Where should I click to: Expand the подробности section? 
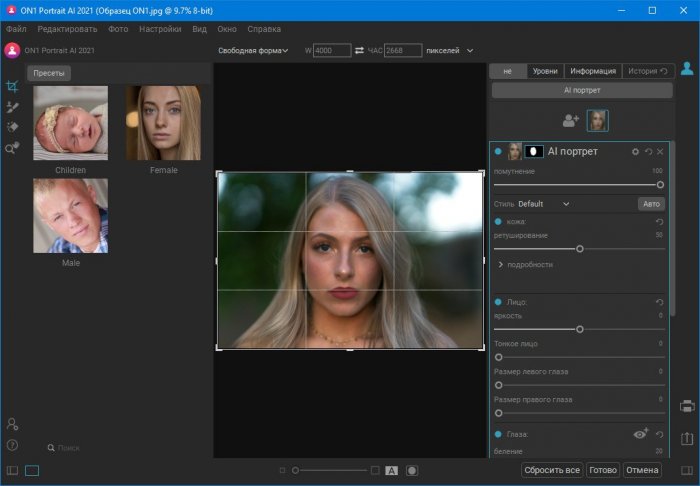click(x=525, y=265)
